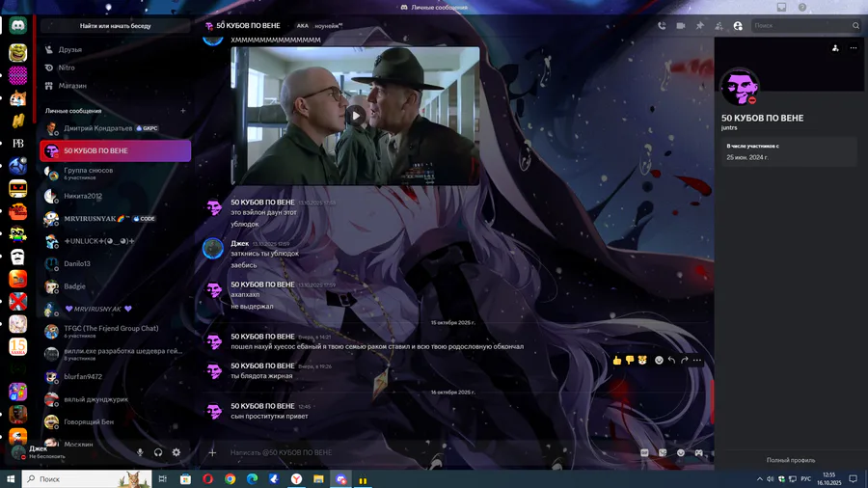This screenshot has width=868, height=488.
Task: Open the PB server in the server list
Action: point(17,144)
